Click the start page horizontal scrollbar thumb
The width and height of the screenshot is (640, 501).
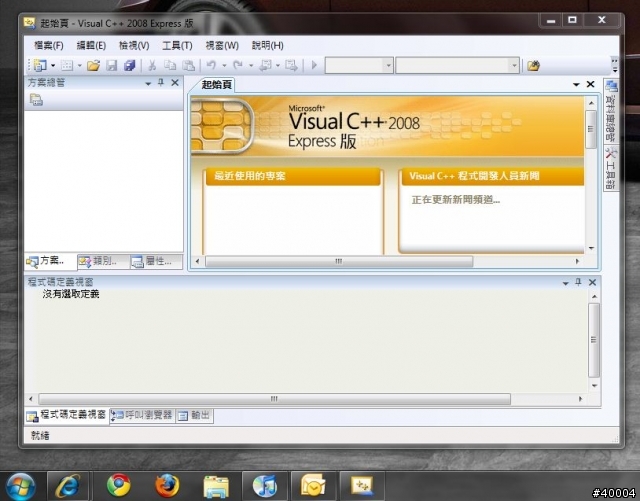(x=339, y=261)
